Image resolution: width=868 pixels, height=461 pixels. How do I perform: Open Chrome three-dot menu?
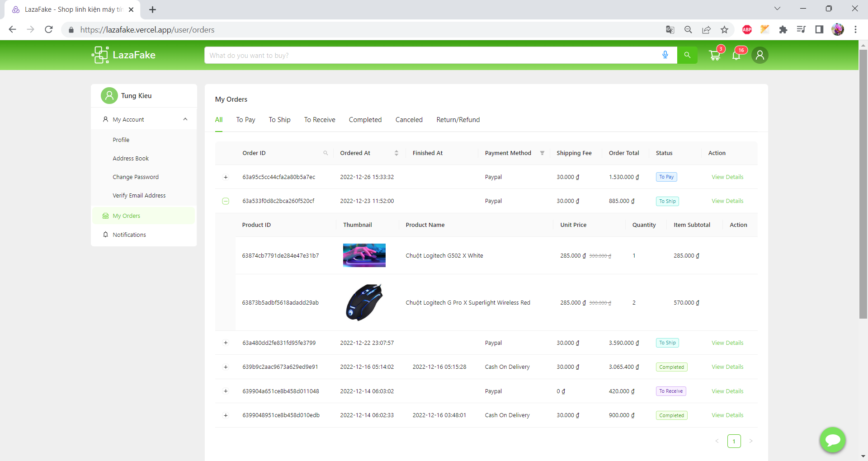click(x=855, y=29)
